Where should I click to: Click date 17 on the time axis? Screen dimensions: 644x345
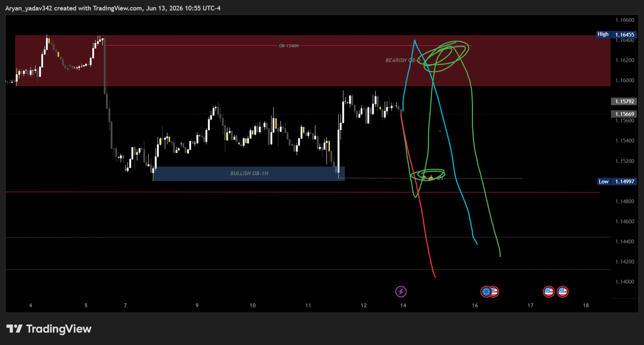531,306
